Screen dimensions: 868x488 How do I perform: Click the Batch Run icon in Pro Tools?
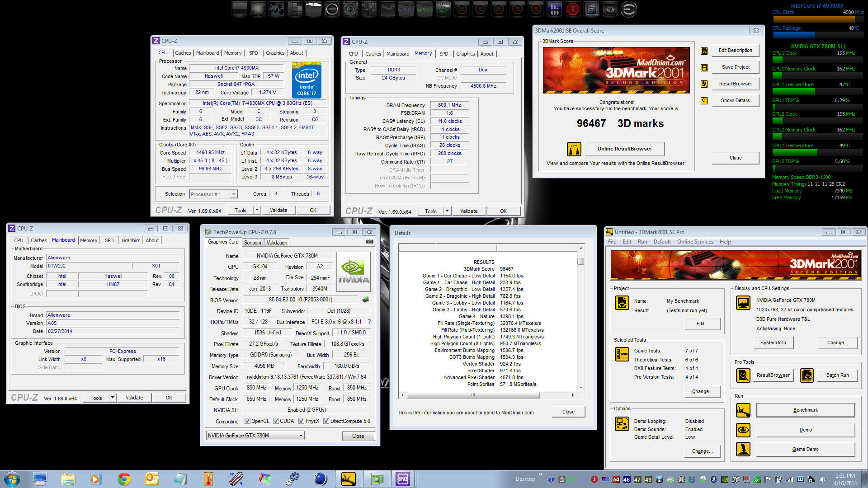pos(807,375)
